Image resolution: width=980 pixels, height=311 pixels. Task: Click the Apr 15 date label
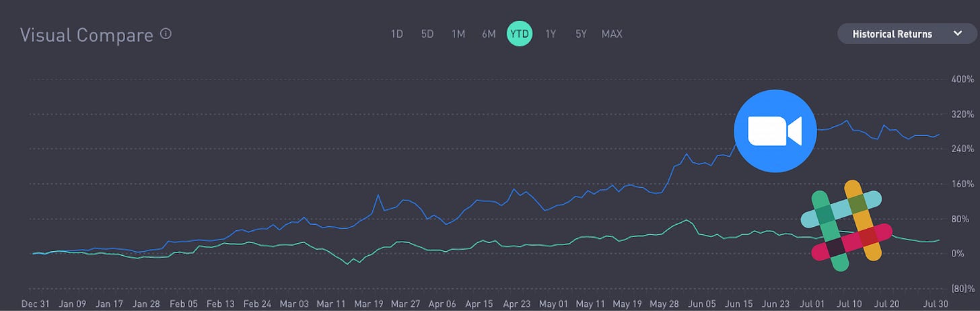479,304
